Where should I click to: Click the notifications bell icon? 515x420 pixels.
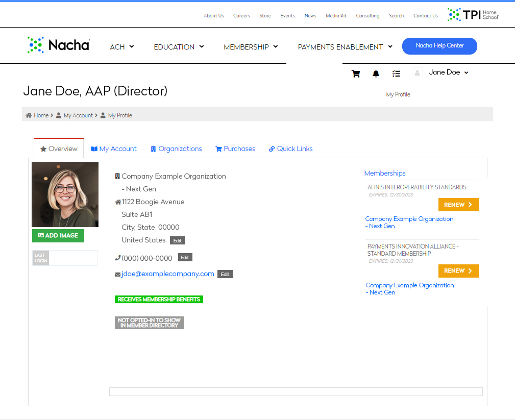pyautogui.click(x=376, y=73)
